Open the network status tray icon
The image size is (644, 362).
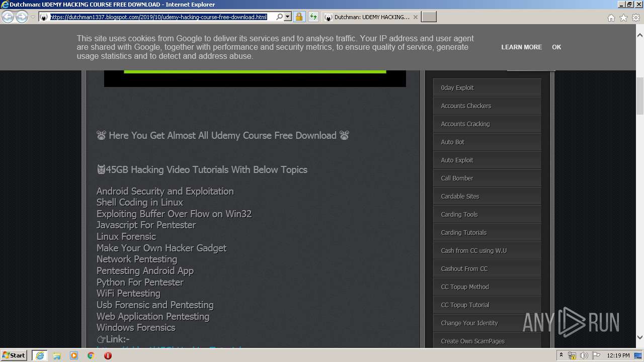(572, 355)
